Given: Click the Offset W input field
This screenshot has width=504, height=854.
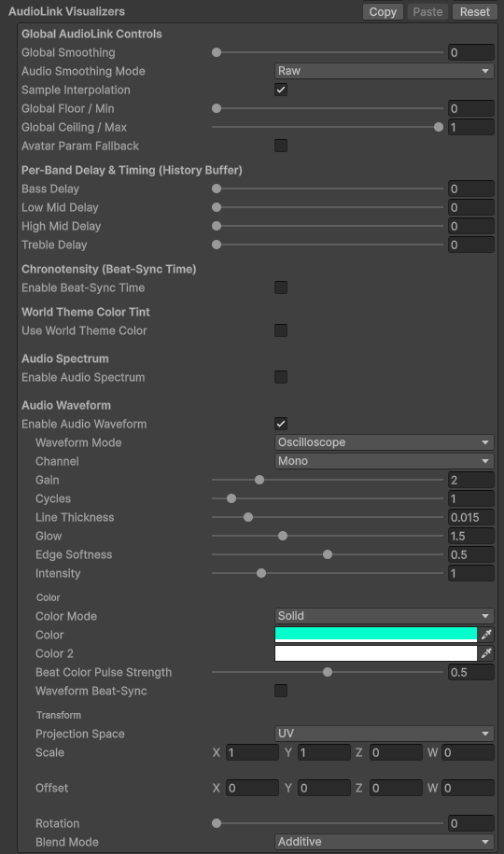Looking at the screenshot, I should point(468,788).
